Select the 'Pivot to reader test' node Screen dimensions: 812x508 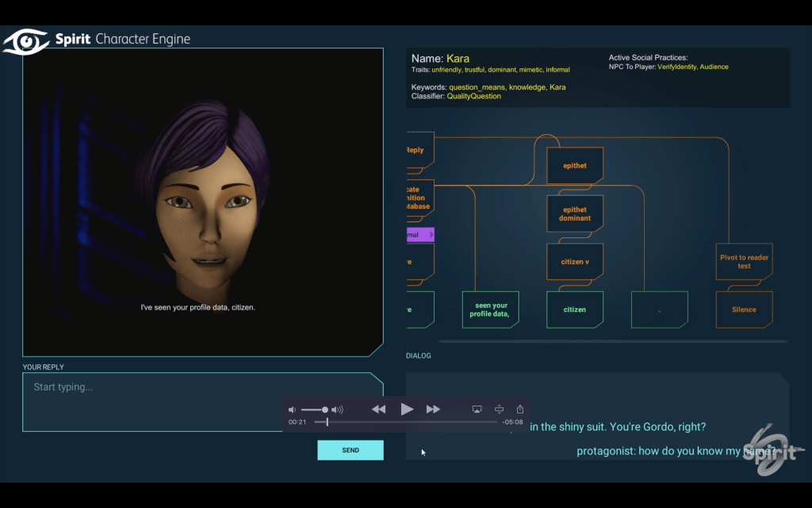[744, 262]
